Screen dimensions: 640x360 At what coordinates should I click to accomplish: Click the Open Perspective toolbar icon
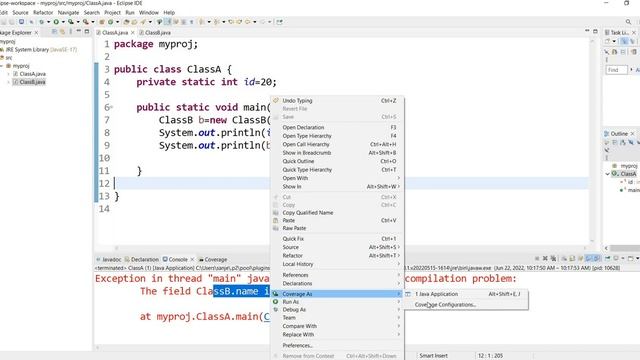pyautogui.click(x=280, y=22)
